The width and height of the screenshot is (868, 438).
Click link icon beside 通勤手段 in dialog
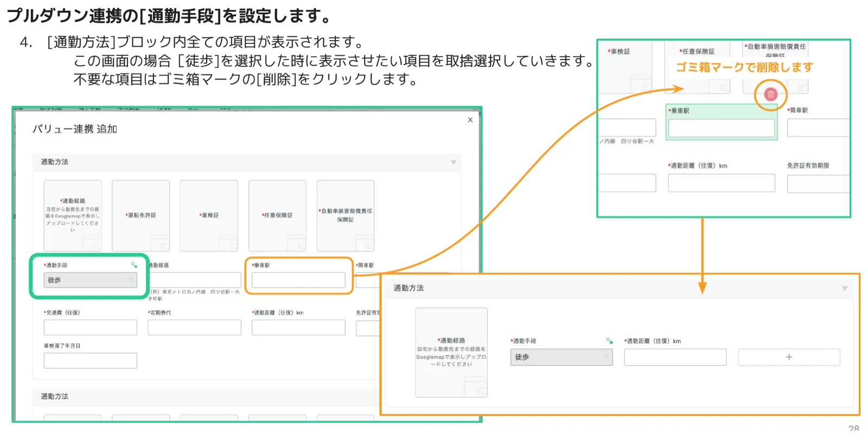click(x=134, y=265)
